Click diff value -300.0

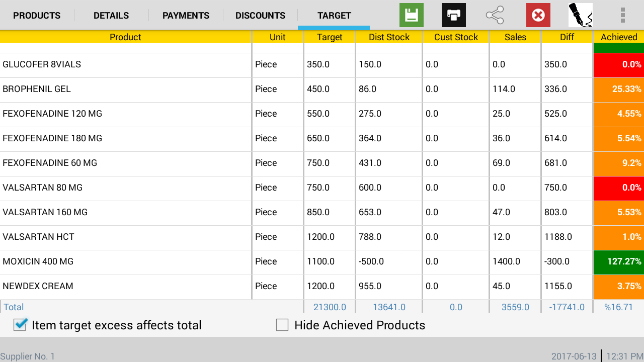pyautogui.click(x=557, y=261)
